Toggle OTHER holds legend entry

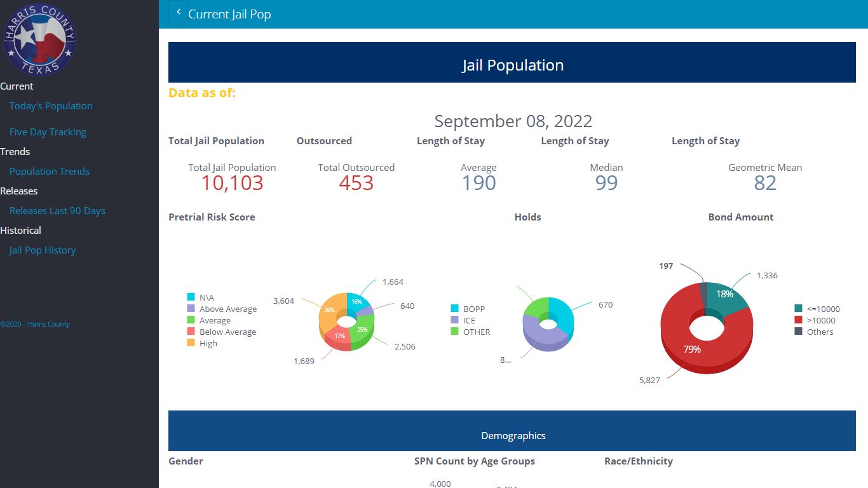(470, 332)
